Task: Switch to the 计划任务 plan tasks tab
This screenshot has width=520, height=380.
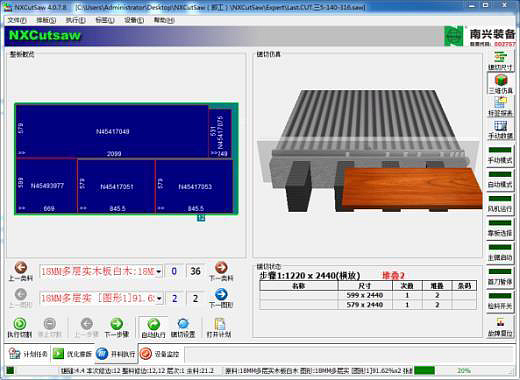Action: click(28, 354)
